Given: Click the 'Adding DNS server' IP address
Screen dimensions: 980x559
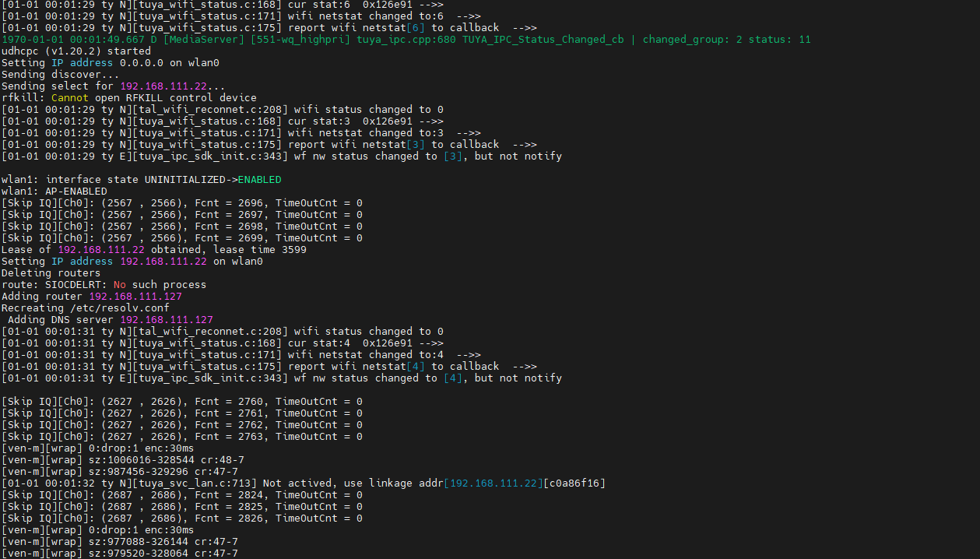Looking at the screenshot, I should point(167,319).
